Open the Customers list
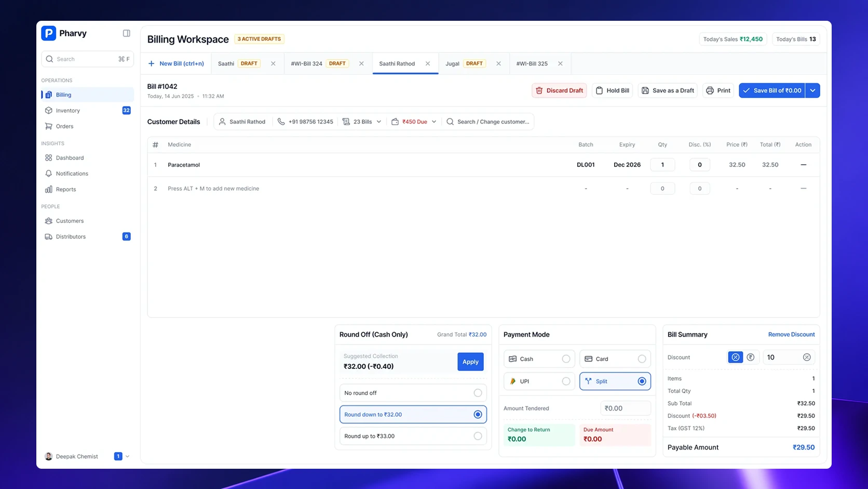 point(87,221)
